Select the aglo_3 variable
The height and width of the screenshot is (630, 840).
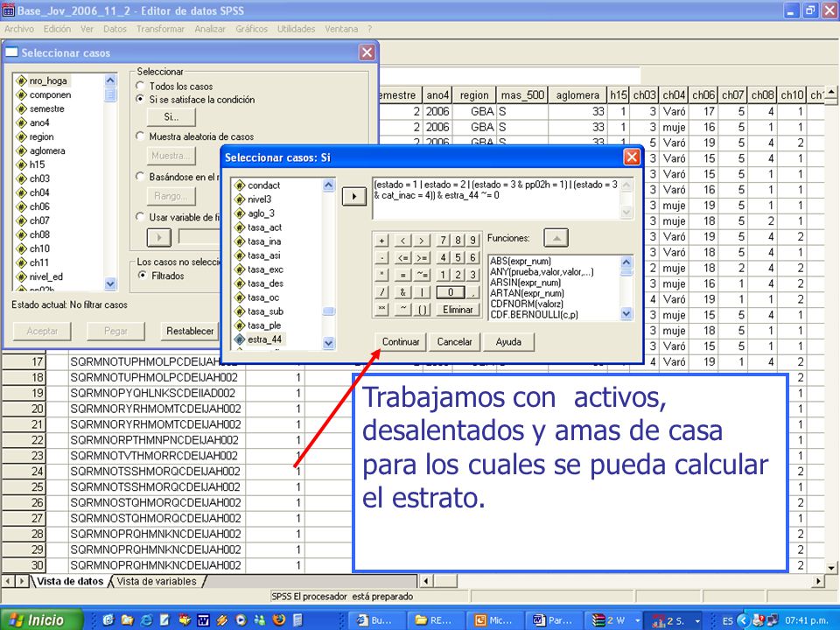click(x=261, y=213)
